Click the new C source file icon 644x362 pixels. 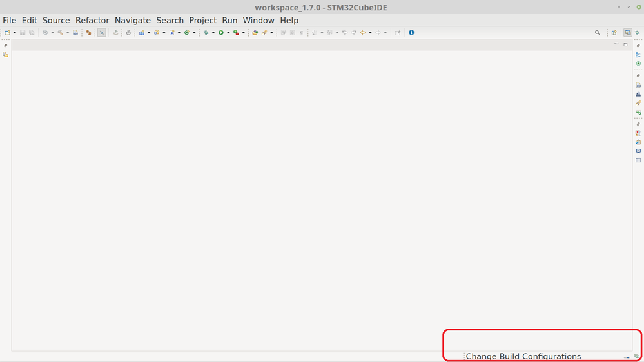tap(171, 32)
